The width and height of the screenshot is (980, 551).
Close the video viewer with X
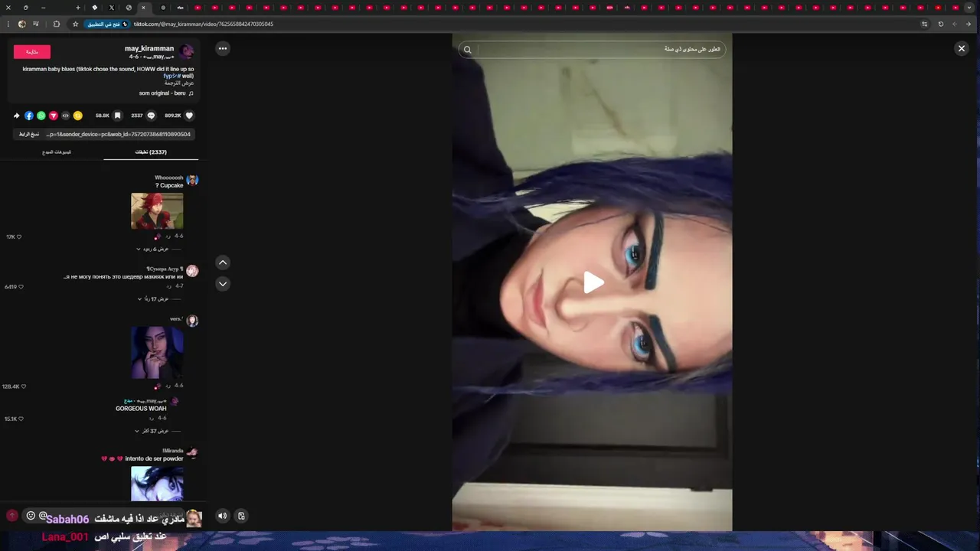(962, 48)
